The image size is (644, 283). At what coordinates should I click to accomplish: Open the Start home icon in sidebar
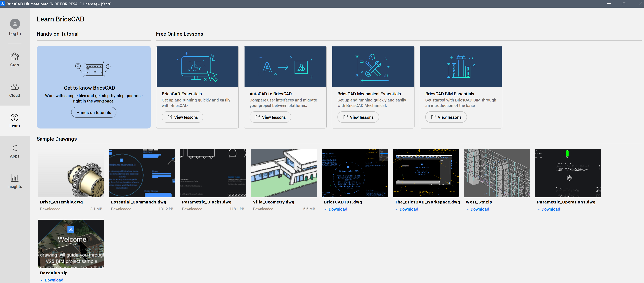[x=15, y=56]
